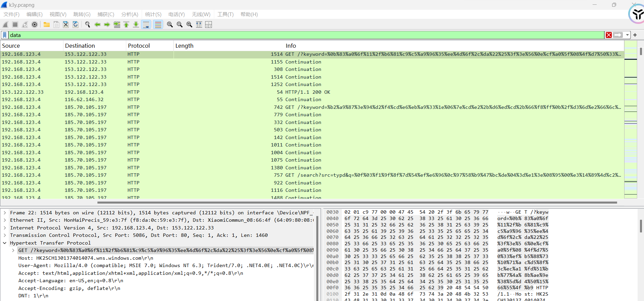
Task: Click the find packet magnifier icon
Action: pyautogui.click(x=88, y=25)
